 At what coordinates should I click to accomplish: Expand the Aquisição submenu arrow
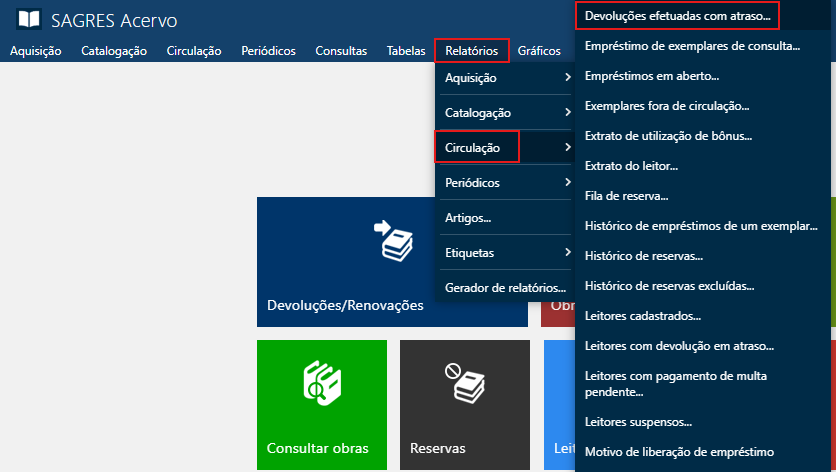point(567,78)
